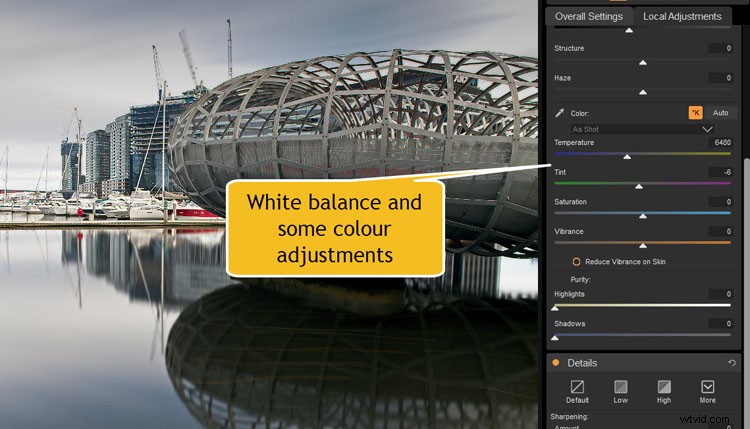Click the Purity Shadows slider handle

click(x=555, y=338)
